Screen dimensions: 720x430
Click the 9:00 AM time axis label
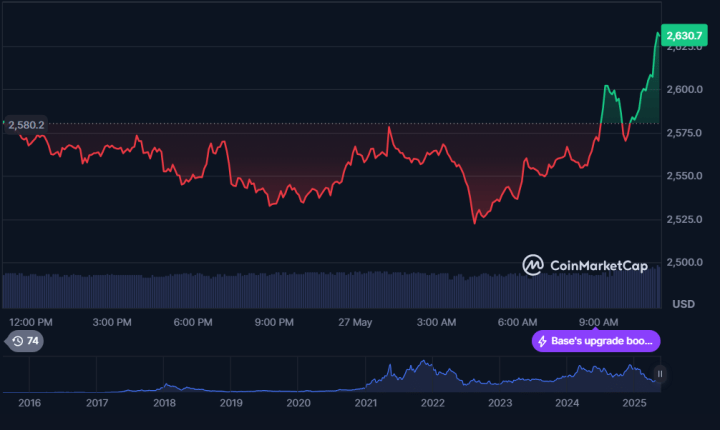pyautogui.click(x=598, y=322)
